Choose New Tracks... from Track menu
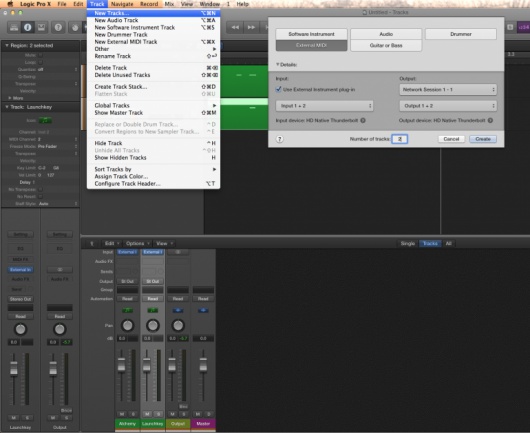530x433 pixels. coord(153,13)
